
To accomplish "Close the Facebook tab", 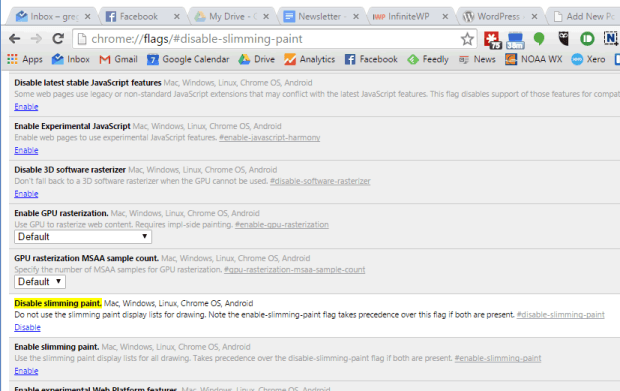I will click(x=177, y=17).
